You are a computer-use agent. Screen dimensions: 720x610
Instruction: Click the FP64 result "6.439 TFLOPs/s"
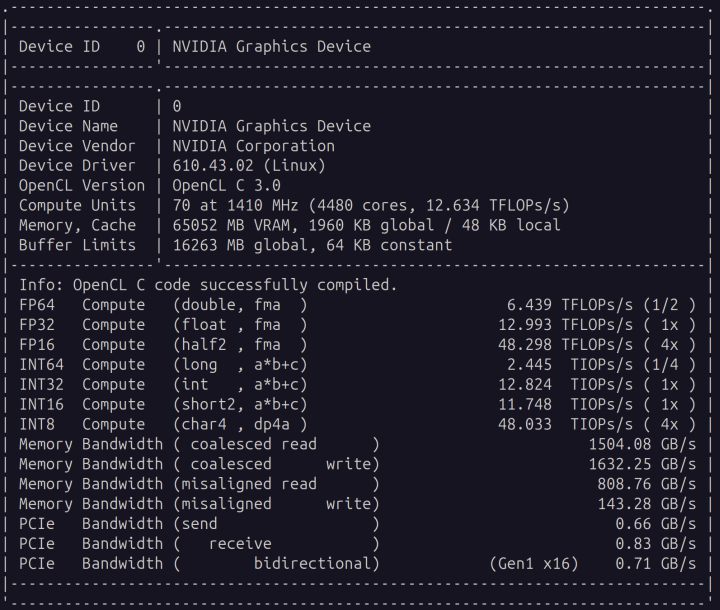(x=570, y=305)
